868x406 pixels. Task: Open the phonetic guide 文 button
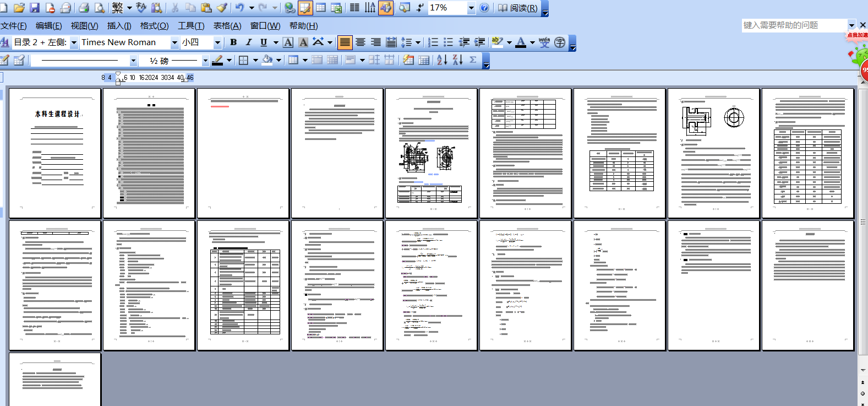(x=544, y=42)
